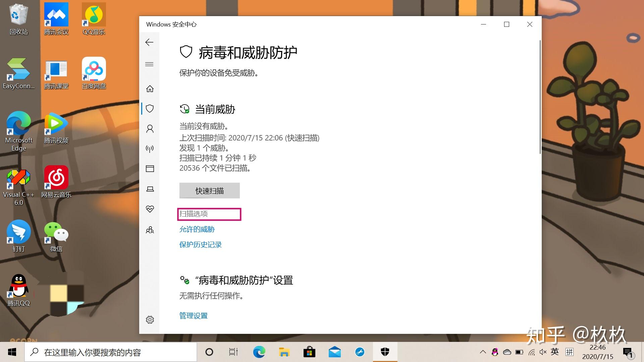Open the Home page in sidebar
Viewport: 644px width, 362px height.
[x=150, y=88]
